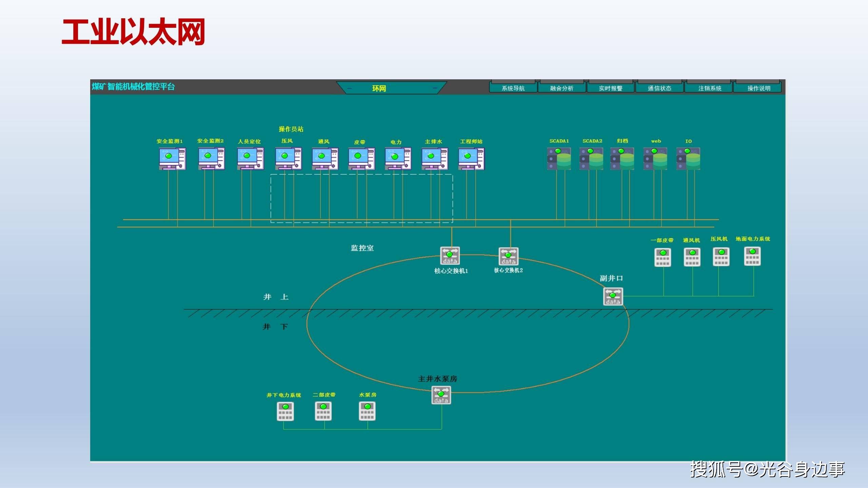Select the 地面电力系统 controller icon
This screenshot has height=488, width=868.
click(752, 256)
